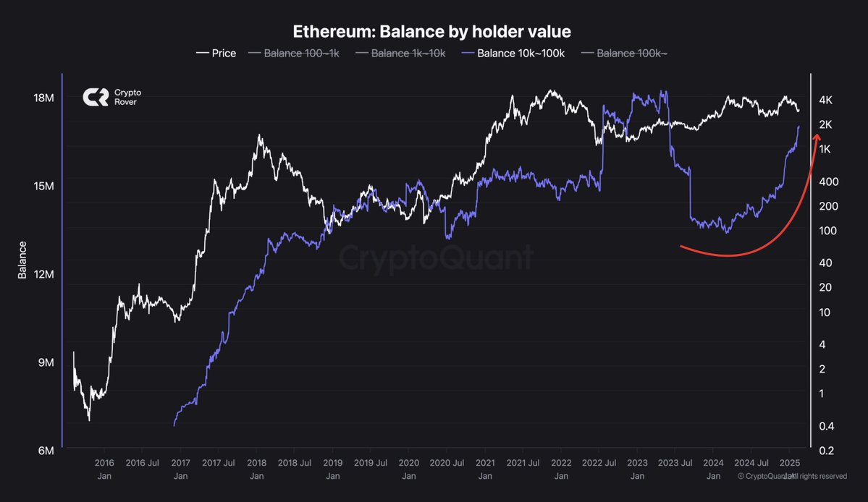Image resolution: width=868 pixels, height=502 pixels.
Task: Enable the Balance 100k~ series
Action: coord(624,53)
